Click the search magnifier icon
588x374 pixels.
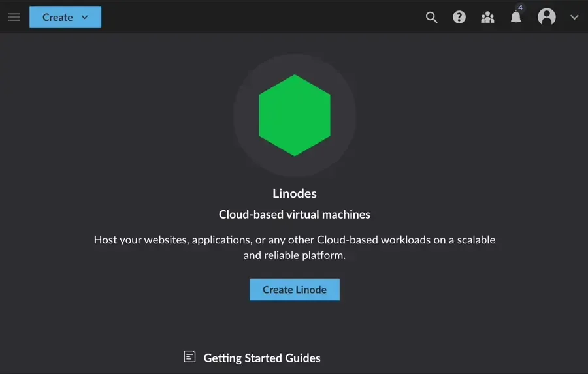click(431, 17)
